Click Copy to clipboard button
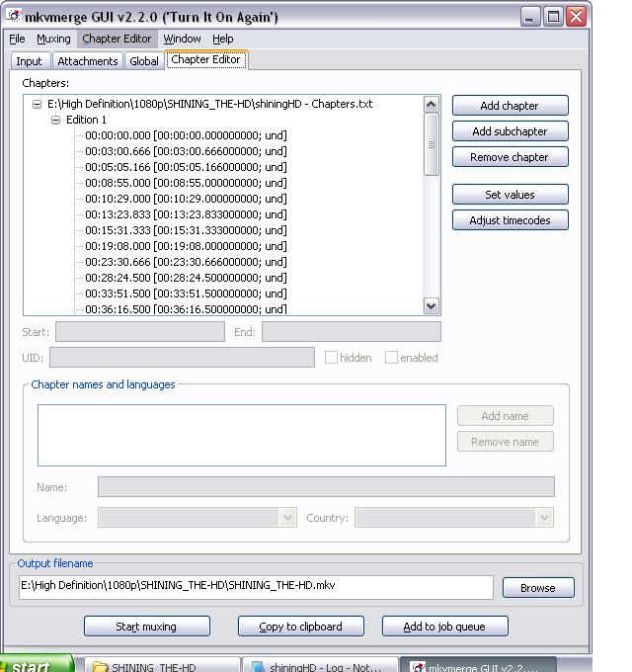The image size is (632, 672). (x=301, y=627)
